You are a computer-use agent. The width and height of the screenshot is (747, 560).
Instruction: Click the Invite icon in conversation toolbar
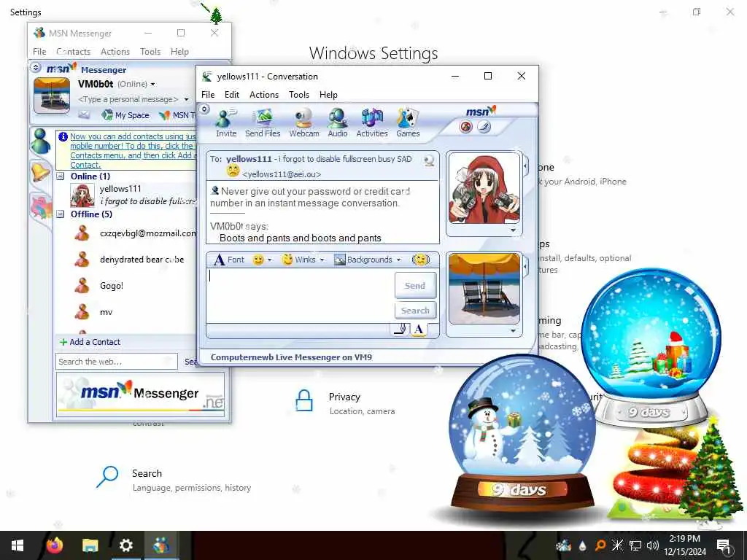pyautogui.click(x=226, y=122)
